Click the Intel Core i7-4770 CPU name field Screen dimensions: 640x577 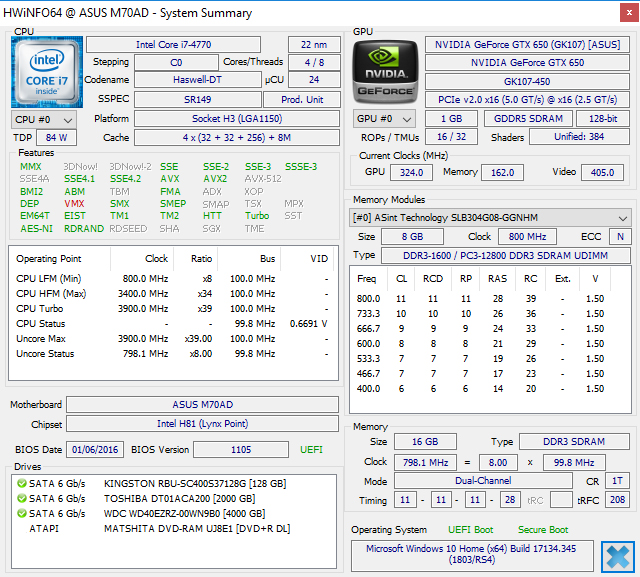173,44
